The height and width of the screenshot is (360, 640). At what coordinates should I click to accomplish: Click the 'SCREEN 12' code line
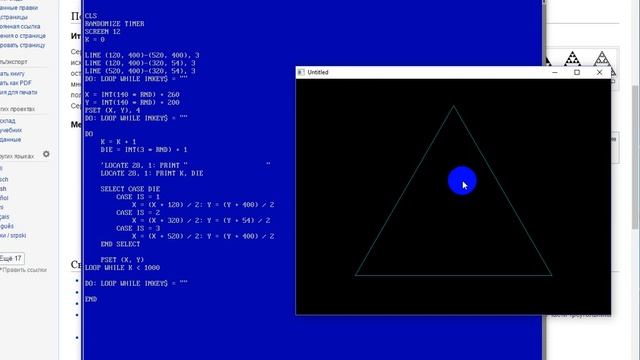point(102,31)
